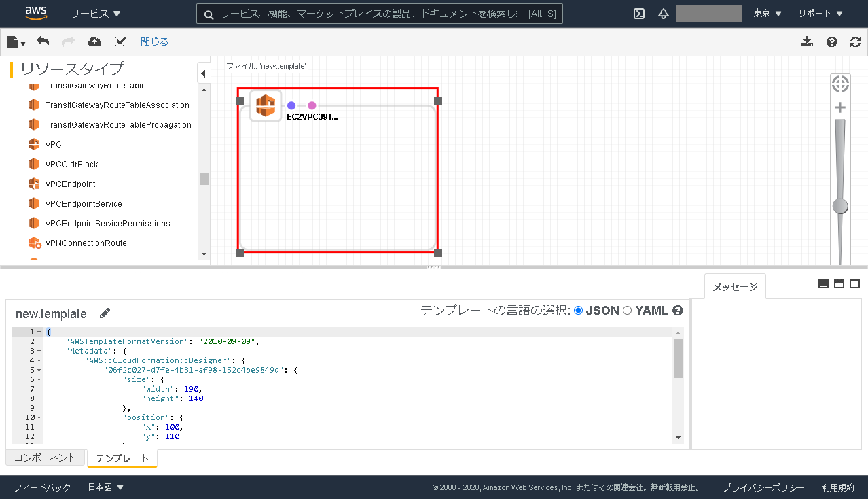Select the EC2VPC39T... label on canvas
The height and width of the screenshot is (499, 868).
tap(312, 117)
